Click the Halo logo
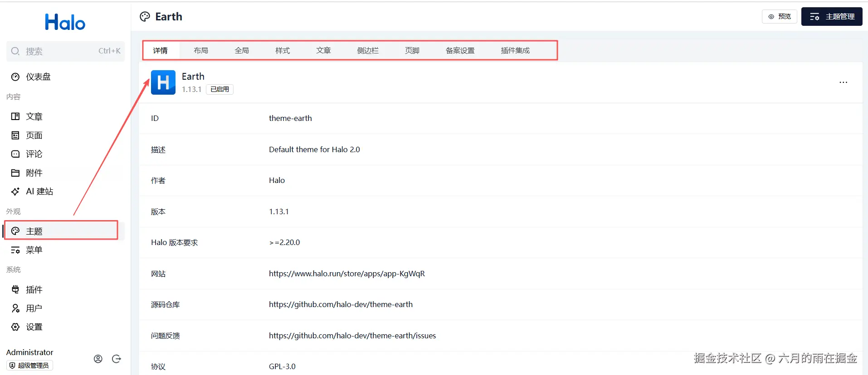This screenshot has width=868, height=375. (x=65, y=22)
